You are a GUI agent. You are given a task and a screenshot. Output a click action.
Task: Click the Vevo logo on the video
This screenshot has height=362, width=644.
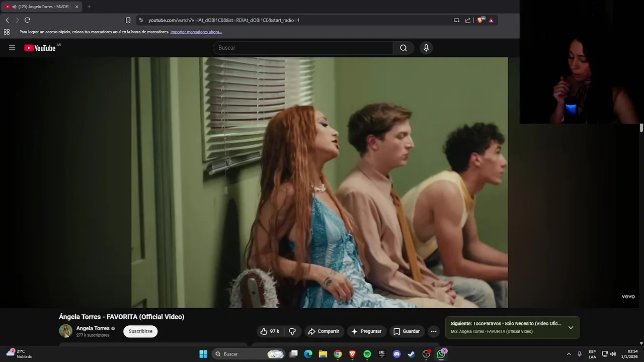[x=628, y=297]
